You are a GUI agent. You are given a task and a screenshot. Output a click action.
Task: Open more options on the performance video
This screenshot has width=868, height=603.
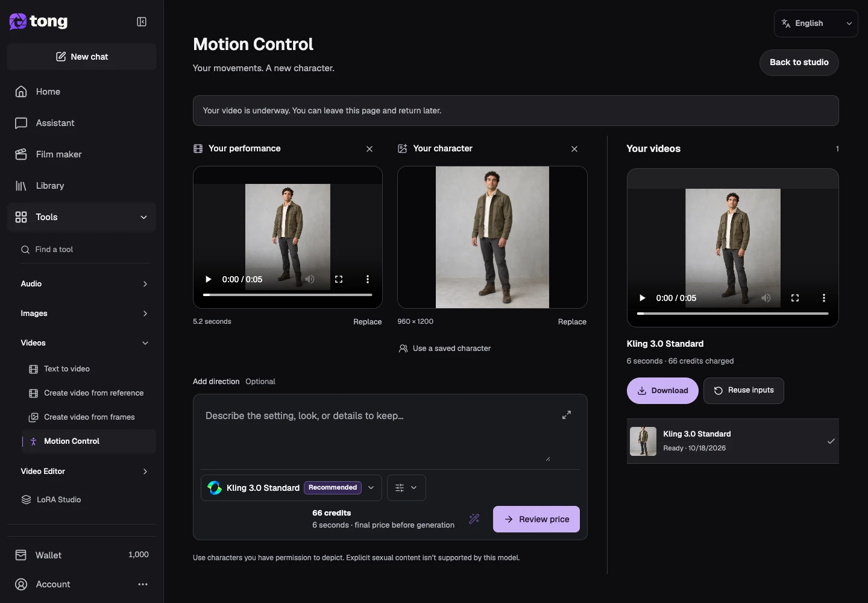(x=368, y=279)
